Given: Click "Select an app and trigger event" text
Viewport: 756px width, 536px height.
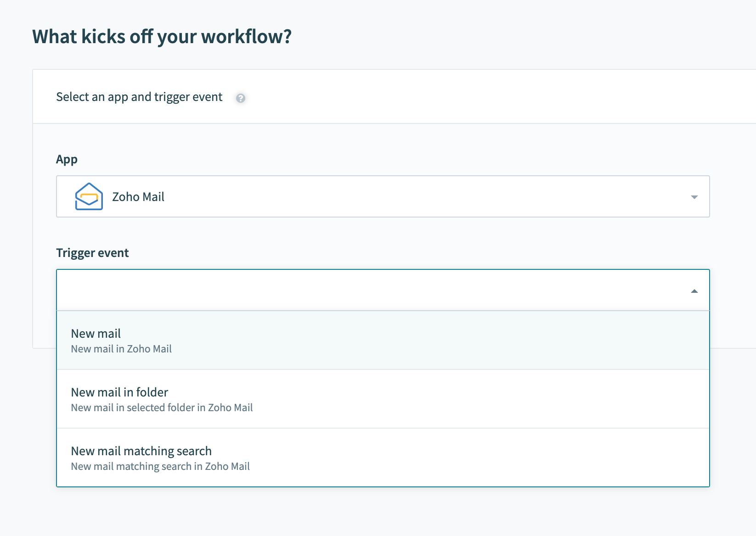Looking at the screenshot, I should (x=139, y=97).
